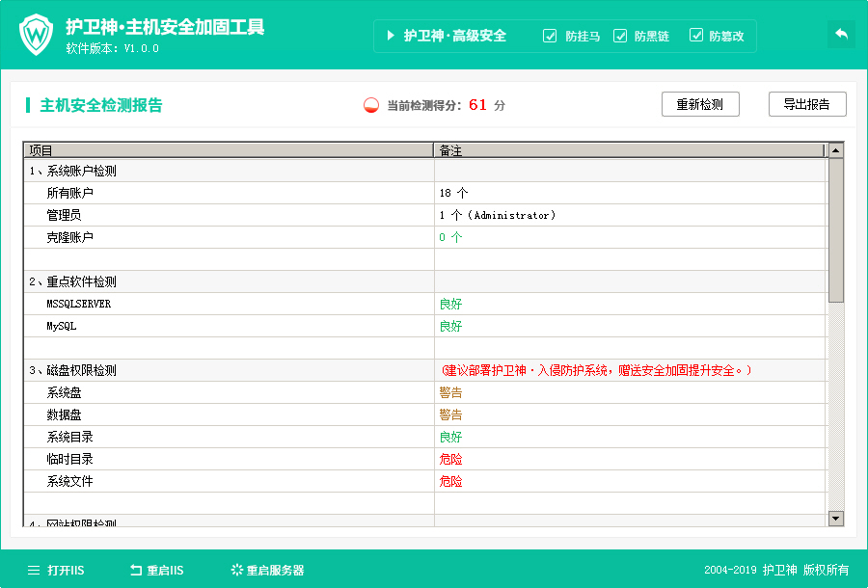Select the 3、磁盘权限检测 row
868x588 pixels.
[425, 370]
